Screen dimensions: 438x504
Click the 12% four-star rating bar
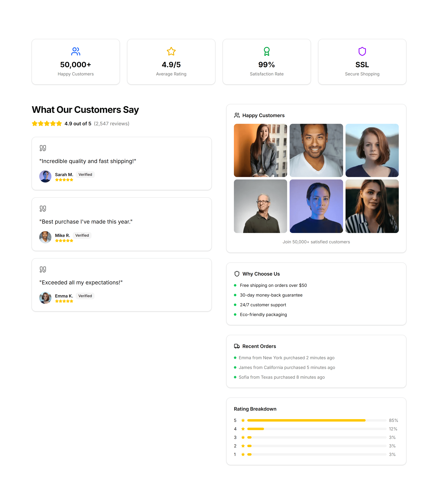317,429
